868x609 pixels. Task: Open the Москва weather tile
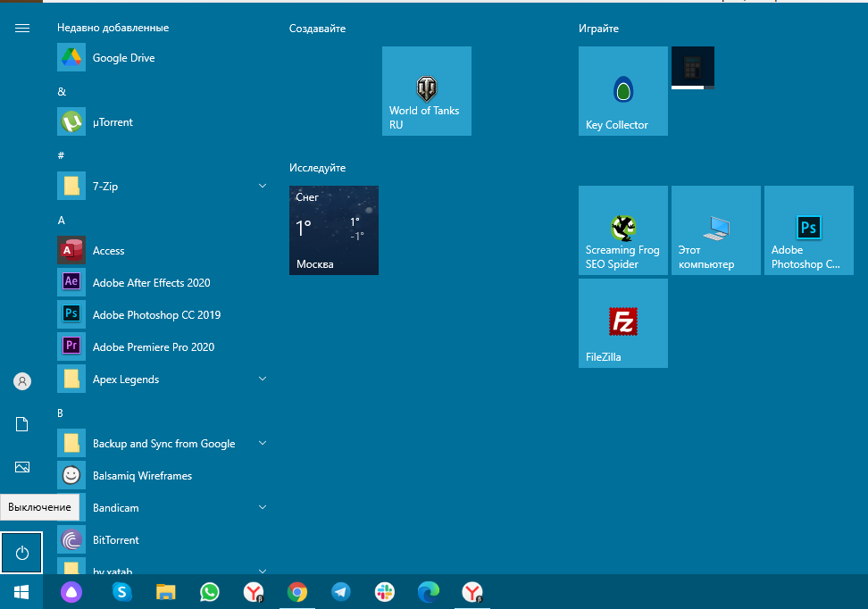coord(334,230)
